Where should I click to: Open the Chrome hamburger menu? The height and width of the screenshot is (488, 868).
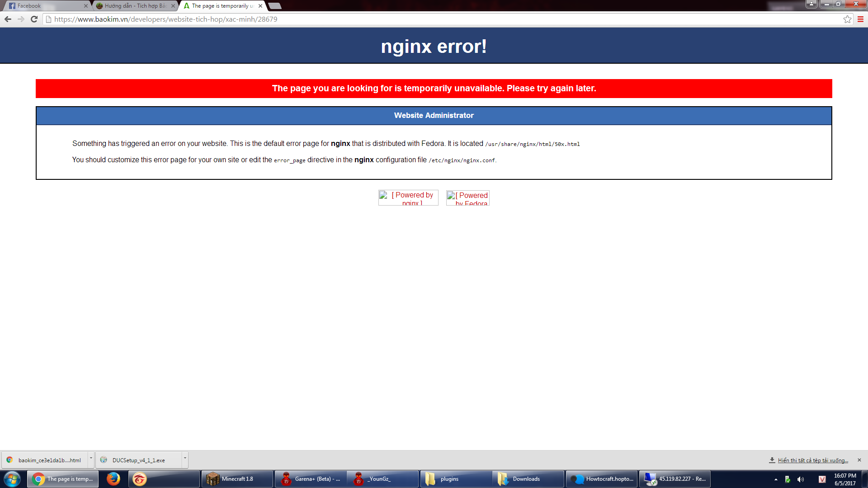tap(860, 19)
